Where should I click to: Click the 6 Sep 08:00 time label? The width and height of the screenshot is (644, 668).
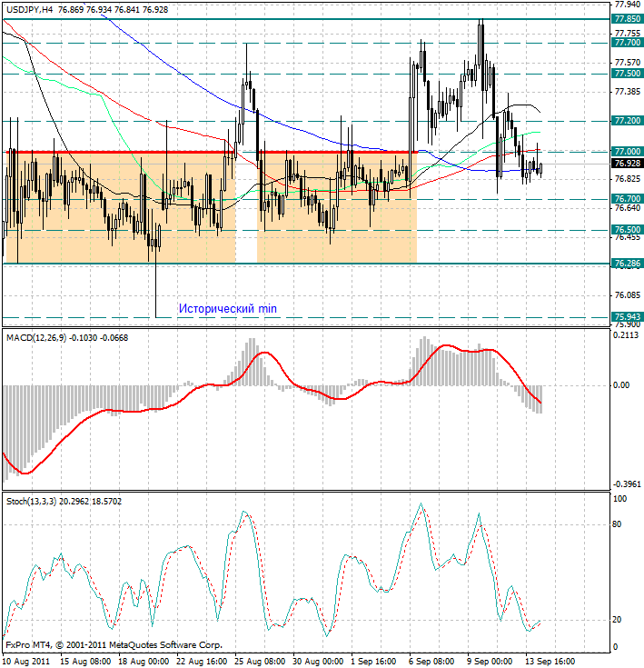pyautogui.click(x=431, y=662)
